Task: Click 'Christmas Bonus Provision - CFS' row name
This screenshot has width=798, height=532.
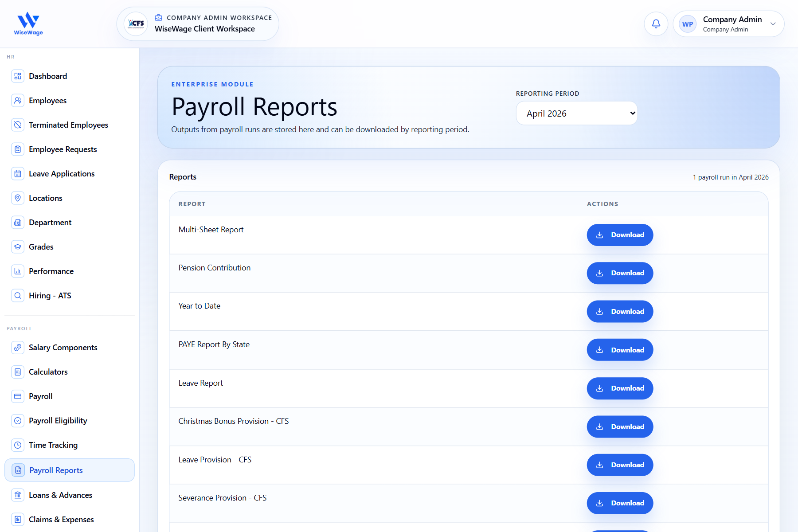Action: 234,421
